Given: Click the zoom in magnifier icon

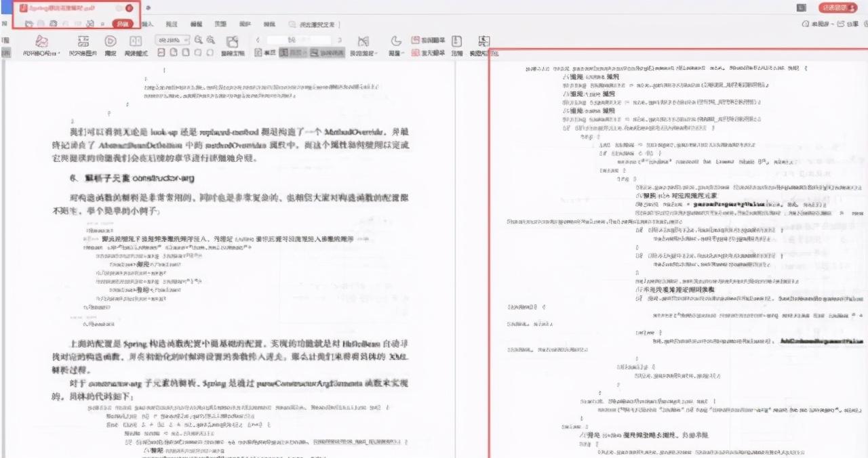Looking at the screenshot, I should click(x=211, y=40).
